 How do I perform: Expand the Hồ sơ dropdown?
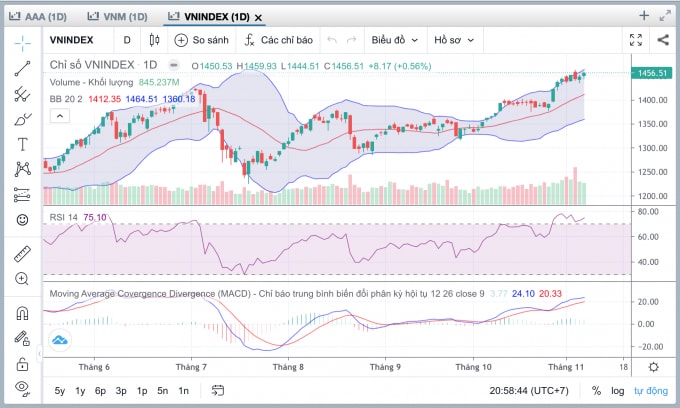pos(454,40)
